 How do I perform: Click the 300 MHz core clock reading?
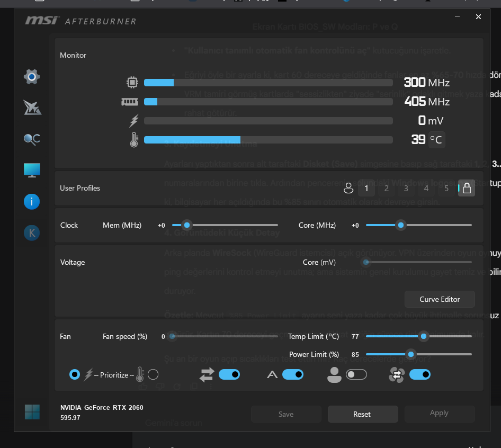point(426,83)
